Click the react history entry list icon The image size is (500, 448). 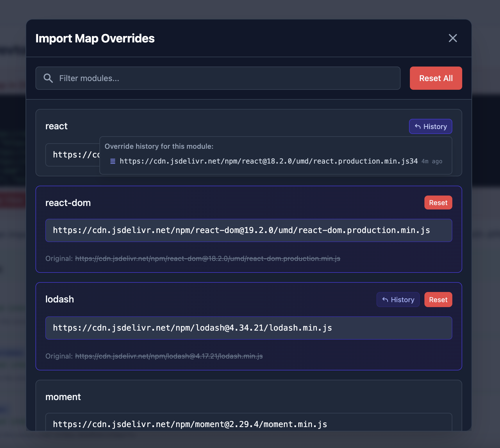(x=113, y=161)
